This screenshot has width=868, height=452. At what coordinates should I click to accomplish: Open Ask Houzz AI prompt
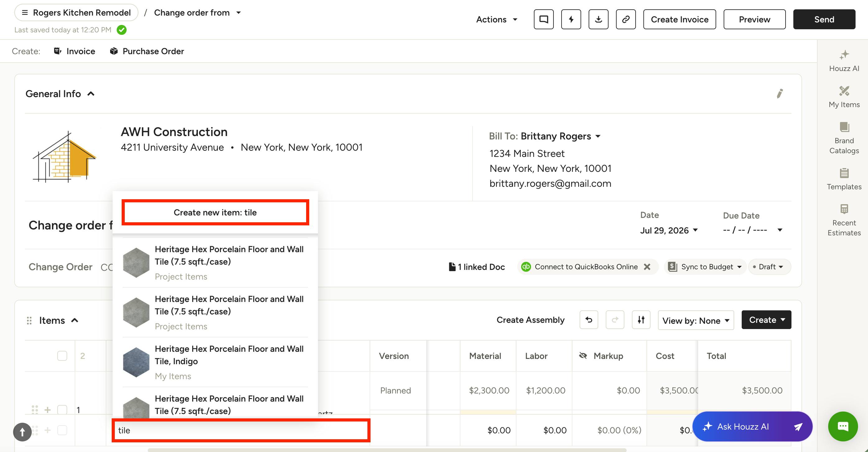[x=752, y=426]
